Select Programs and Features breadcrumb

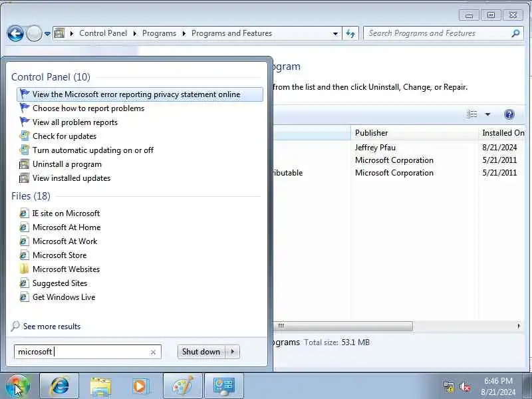[231, 33]
